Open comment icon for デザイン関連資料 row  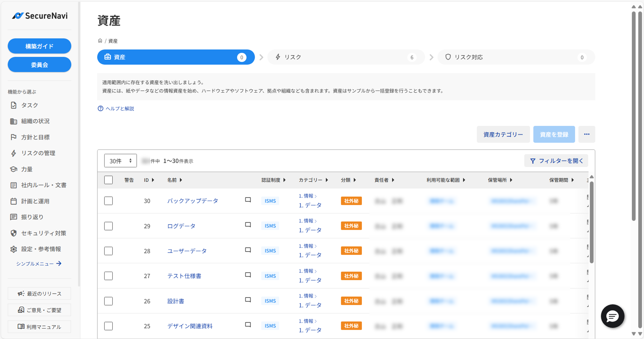point(248,325)
